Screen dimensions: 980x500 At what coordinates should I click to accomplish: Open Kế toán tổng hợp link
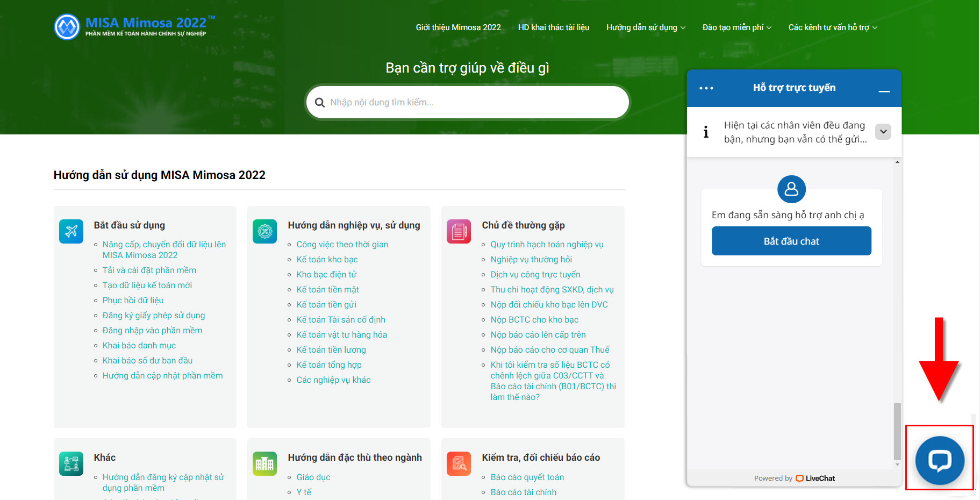[329, 365]
